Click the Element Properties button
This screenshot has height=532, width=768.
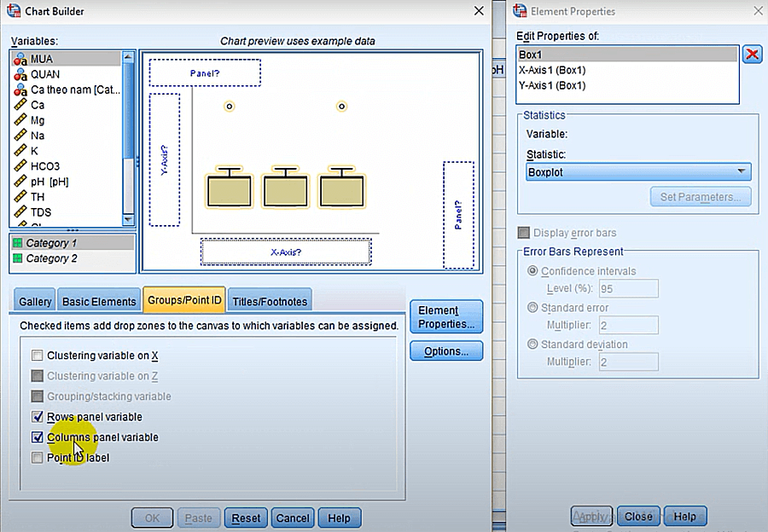coord(445,316)
